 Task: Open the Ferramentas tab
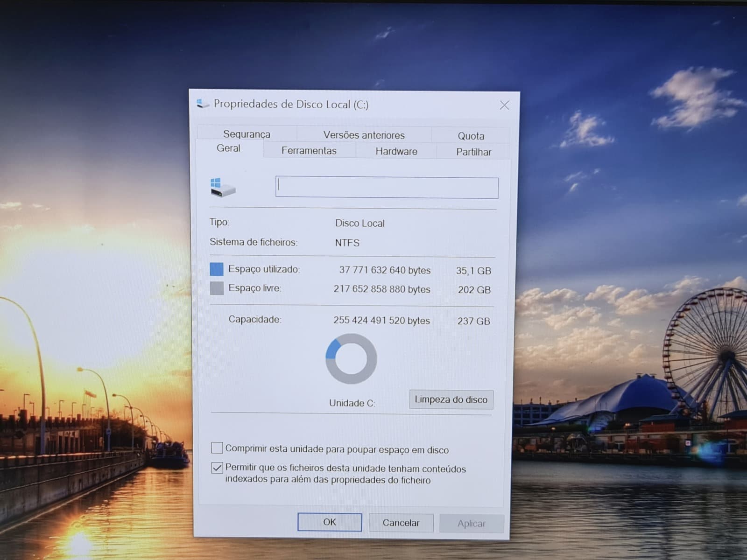(309, 150)
